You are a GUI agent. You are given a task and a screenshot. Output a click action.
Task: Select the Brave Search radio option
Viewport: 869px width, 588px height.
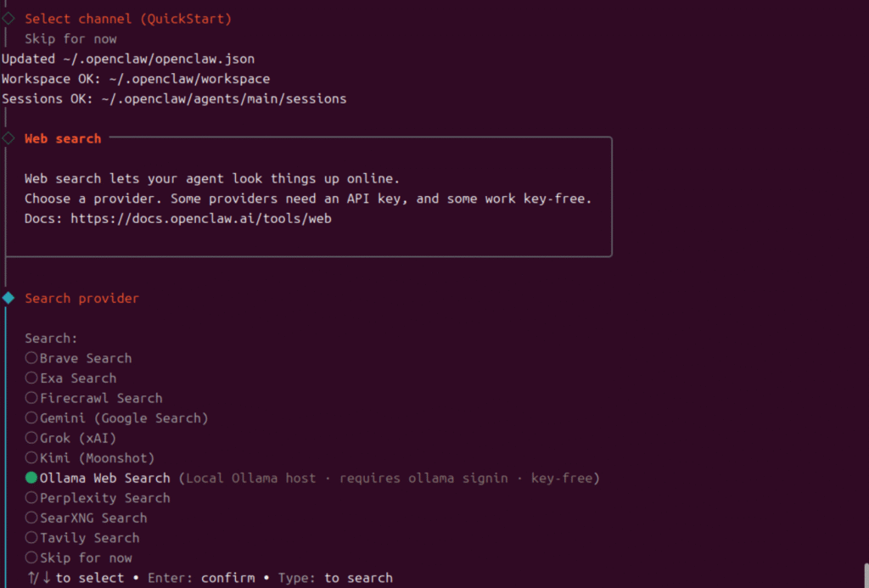tap(31, 358)
